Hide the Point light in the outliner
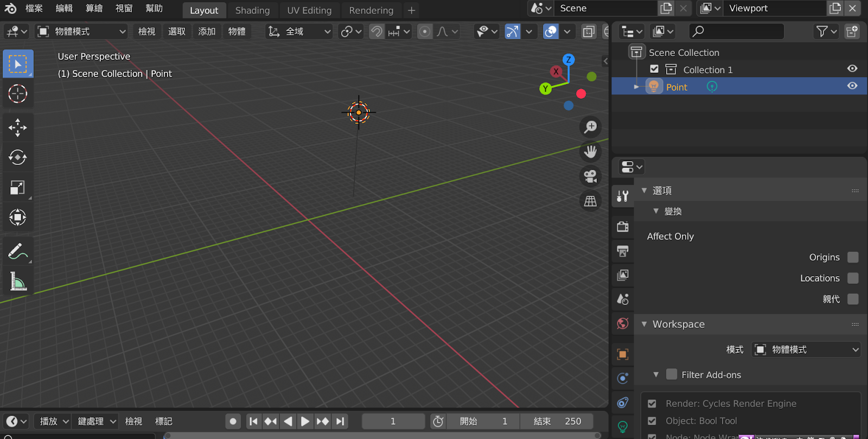868x439 pixels. (852, 86)
